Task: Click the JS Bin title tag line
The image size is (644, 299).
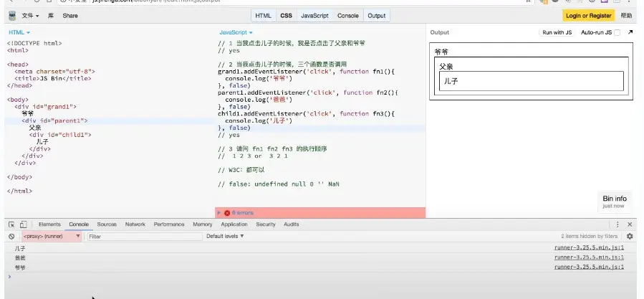Action: (52, 78)
